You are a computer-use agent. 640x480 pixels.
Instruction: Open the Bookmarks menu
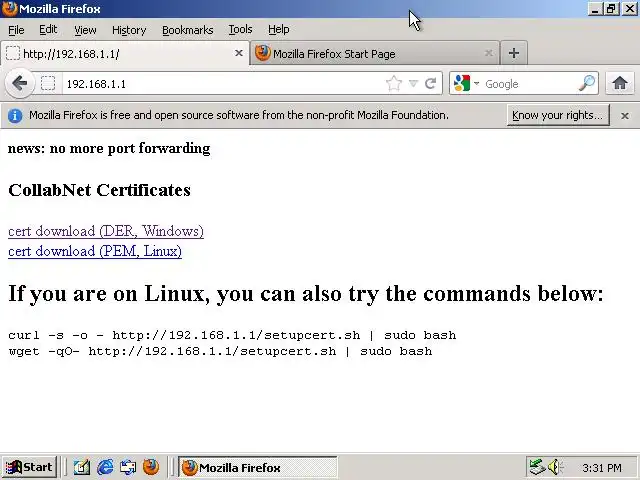coord(188,30)
